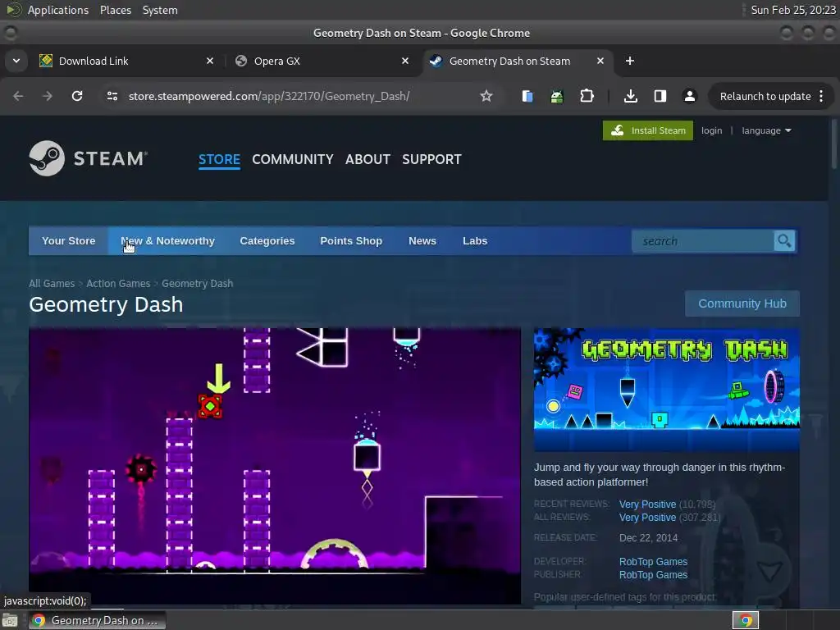
Task: Select the COMMUNITY navigation item
Action: tap(293, 159)
